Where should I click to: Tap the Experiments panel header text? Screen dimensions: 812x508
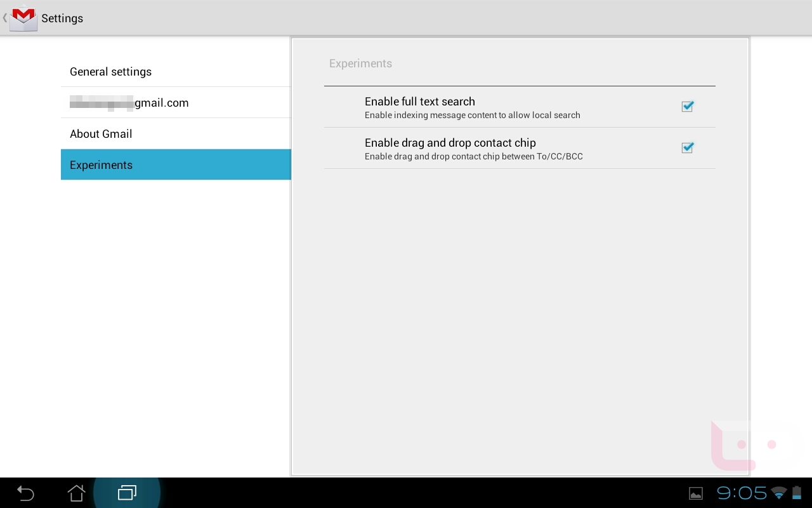(x=360, y=63)
